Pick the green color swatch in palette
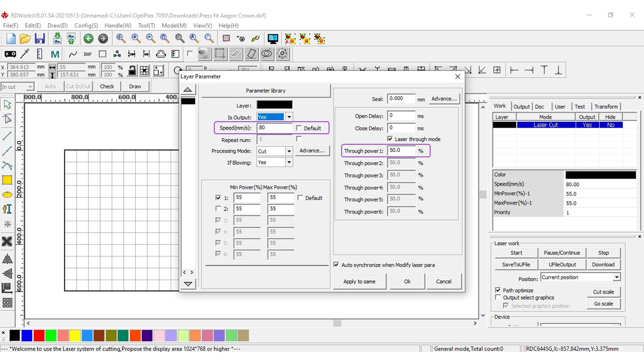This screenshot has width=644, height=362. tap(51, 335)
